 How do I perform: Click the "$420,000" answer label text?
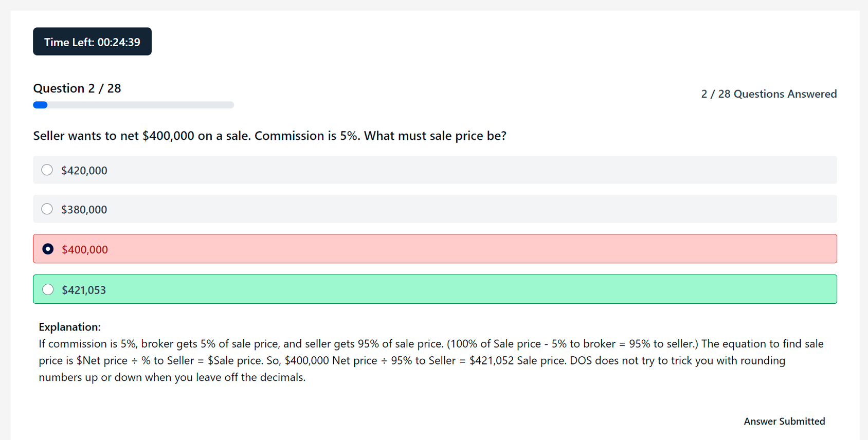click(84, 171)
